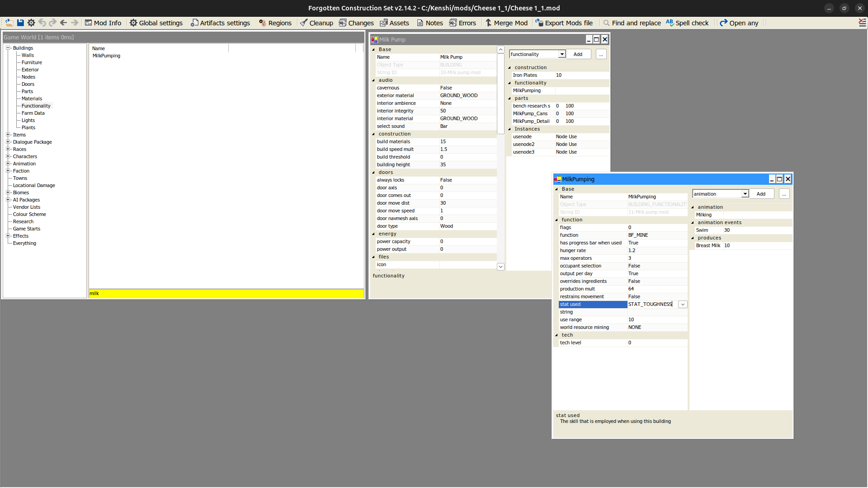The height and width of the screenshot is (488, 868).
Task: Click the yellow milk search filter field
Action: pyautogui.click(x=226, y=294)
